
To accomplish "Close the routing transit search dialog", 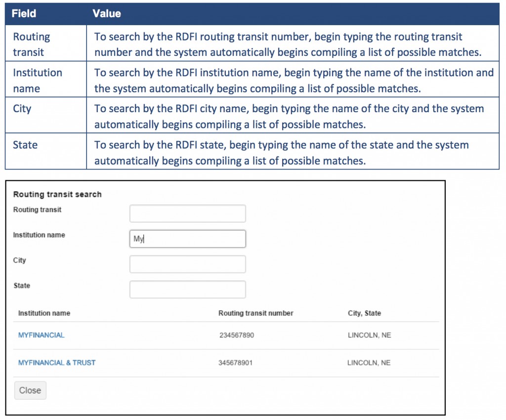I will [30, 390].
